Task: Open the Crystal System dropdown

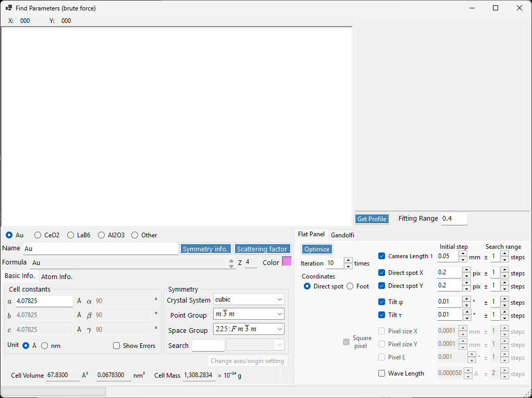Action: tap(249, 299)
